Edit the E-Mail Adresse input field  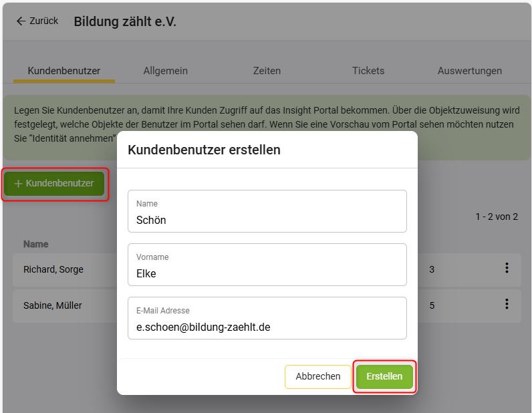click(x=267, y=326)
